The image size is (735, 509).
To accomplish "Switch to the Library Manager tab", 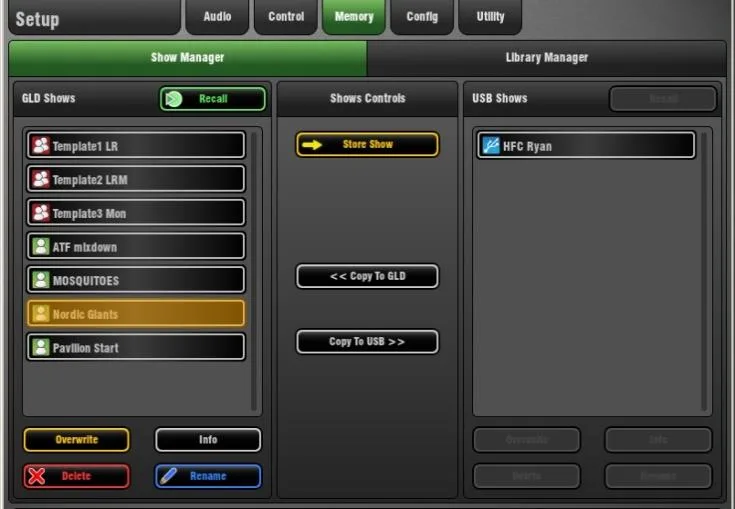I will (x=547, y=58).
